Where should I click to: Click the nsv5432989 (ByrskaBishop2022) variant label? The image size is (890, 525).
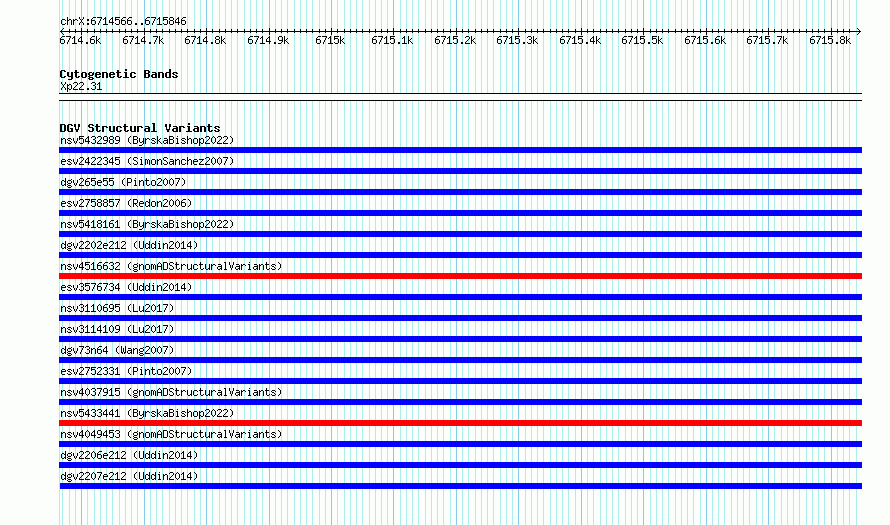pos(147,140)
